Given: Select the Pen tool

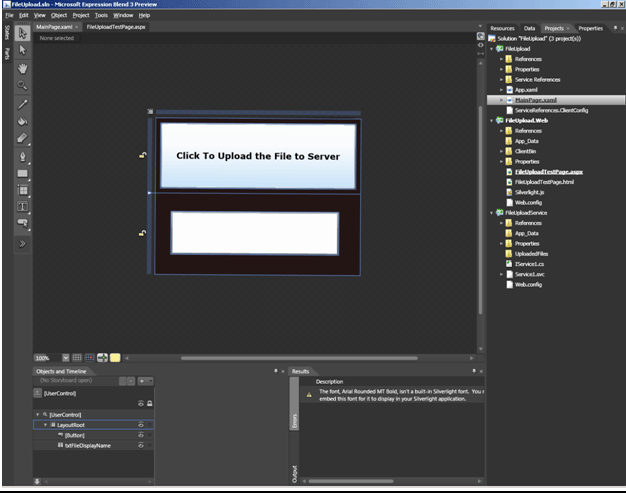Looking at the screenshot, I should click(23, 156).
